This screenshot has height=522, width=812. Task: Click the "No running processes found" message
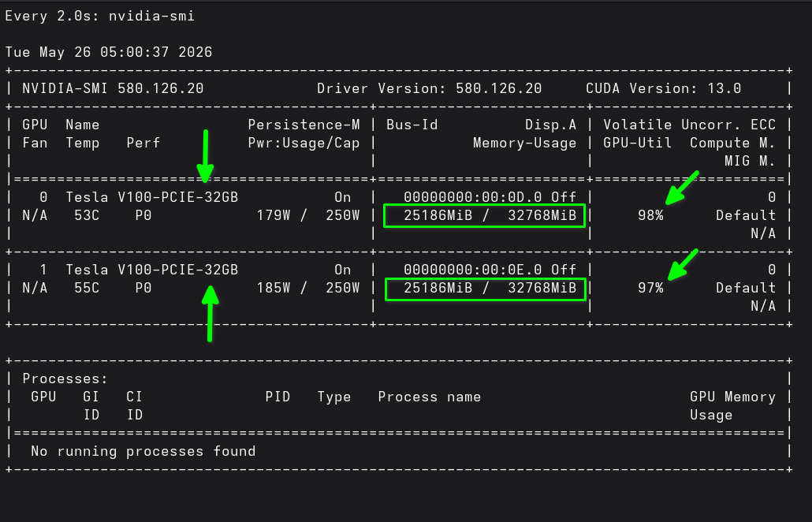click(x=143, y=451)
